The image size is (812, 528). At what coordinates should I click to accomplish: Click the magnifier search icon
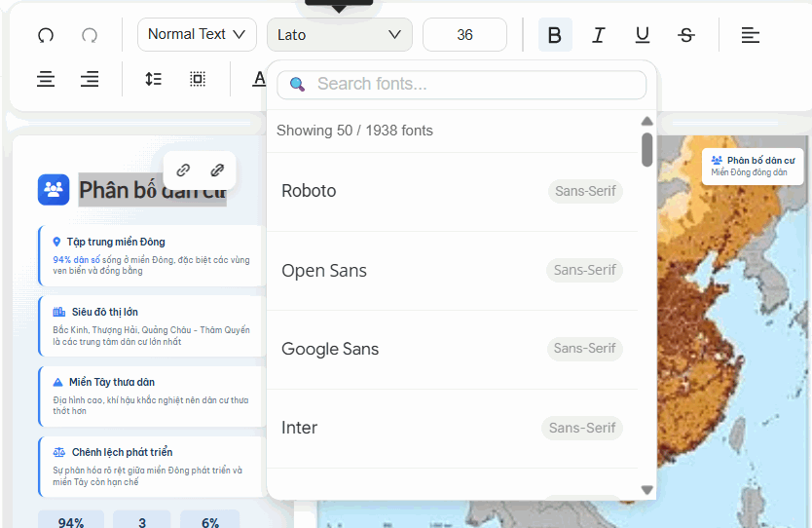297,85
